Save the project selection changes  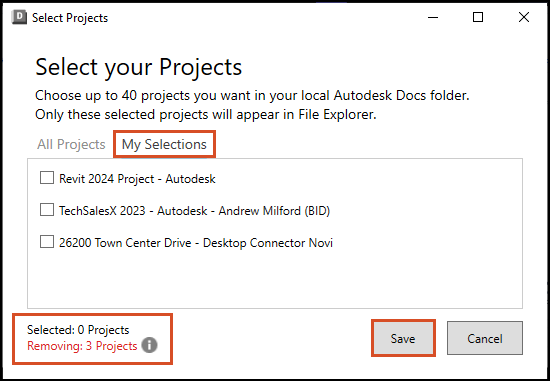(x=403, y=338)
